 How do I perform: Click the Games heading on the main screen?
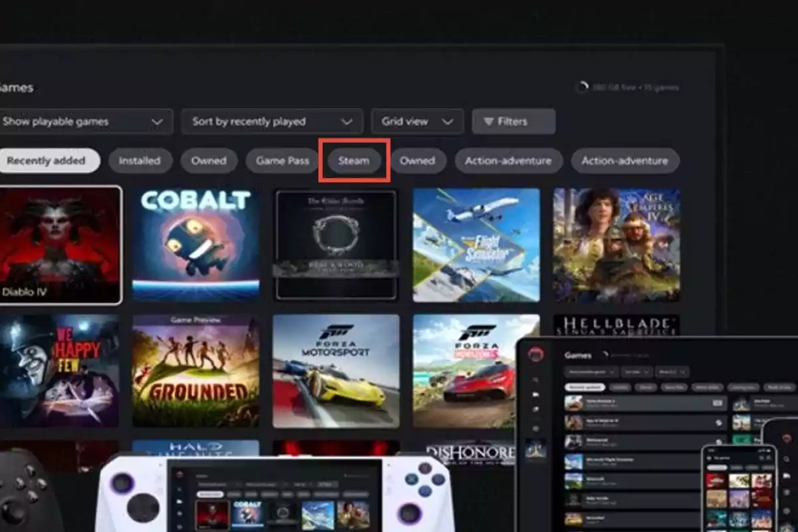tap(16, 87)
